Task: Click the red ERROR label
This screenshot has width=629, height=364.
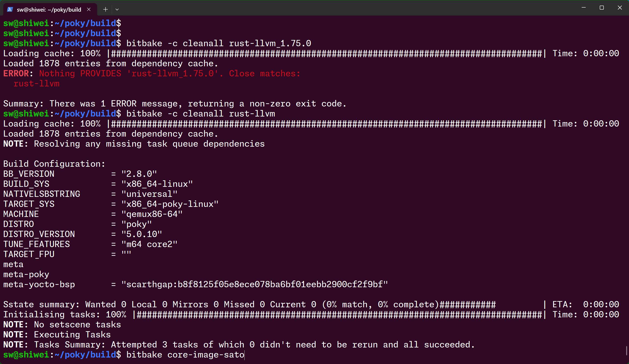Action: point(16,73)
